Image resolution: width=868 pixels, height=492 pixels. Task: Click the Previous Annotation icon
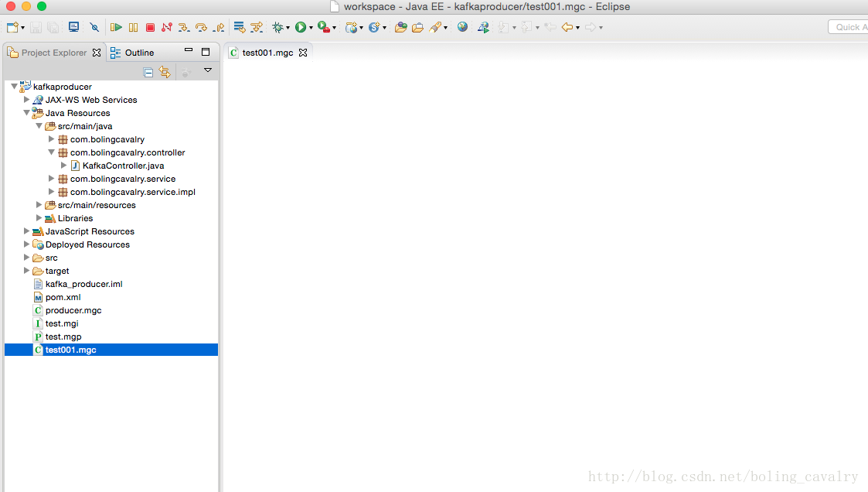pos(527,27)
